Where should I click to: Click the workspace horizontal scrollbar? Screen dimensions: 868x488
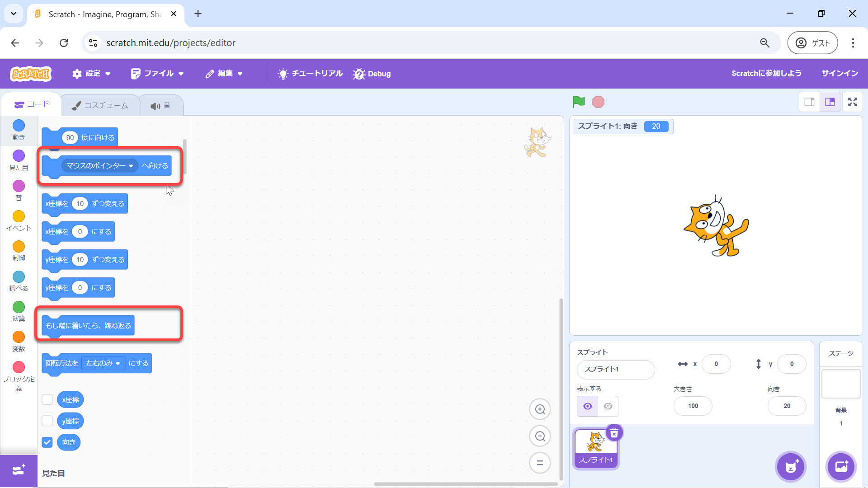pyautogui.click(x=466, y=484)
